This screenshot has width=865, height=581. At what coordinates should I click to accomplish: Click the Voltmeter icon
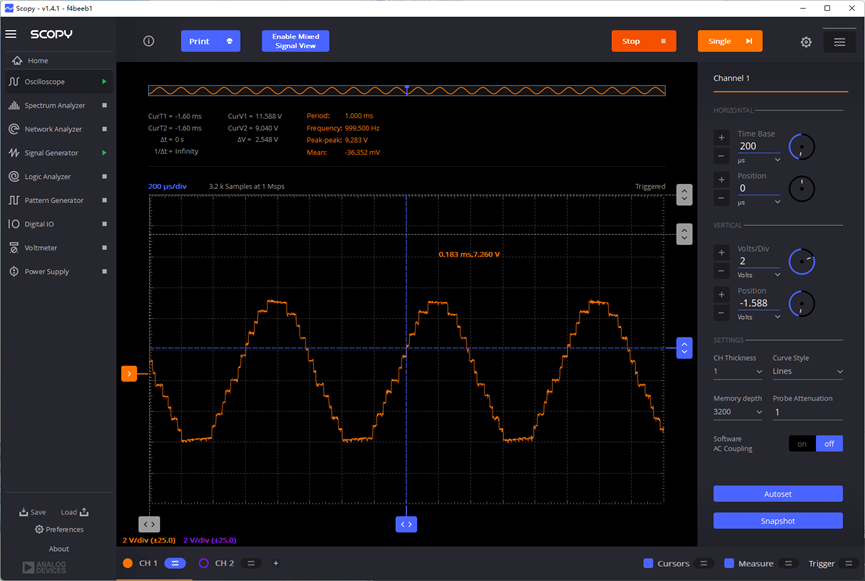click(x=14, y=248)
